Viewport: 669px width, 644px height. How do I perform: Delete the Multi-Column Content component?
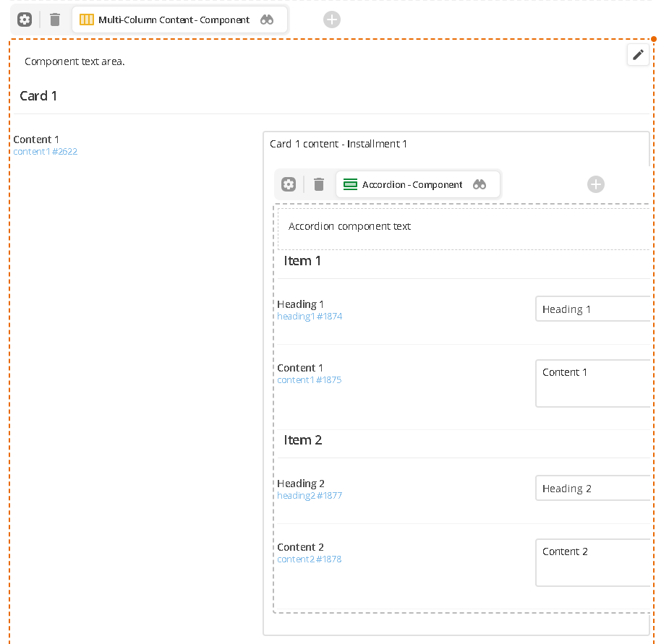coord(55,20)
